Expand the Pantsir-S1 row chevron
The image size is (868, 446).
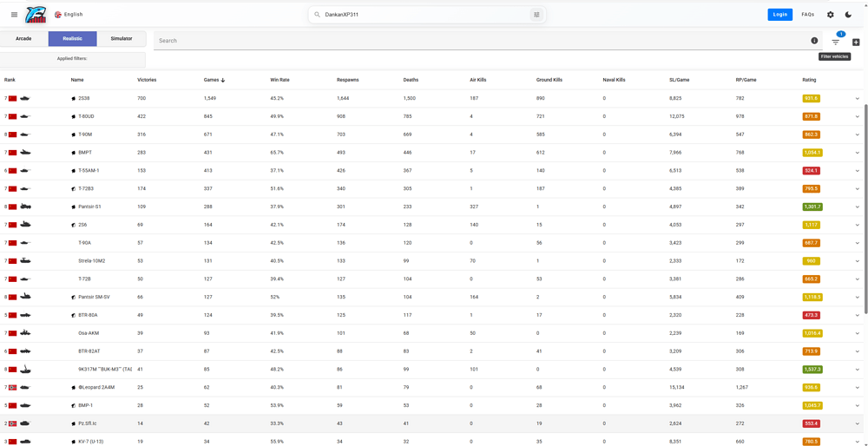(x=857, y=207)
